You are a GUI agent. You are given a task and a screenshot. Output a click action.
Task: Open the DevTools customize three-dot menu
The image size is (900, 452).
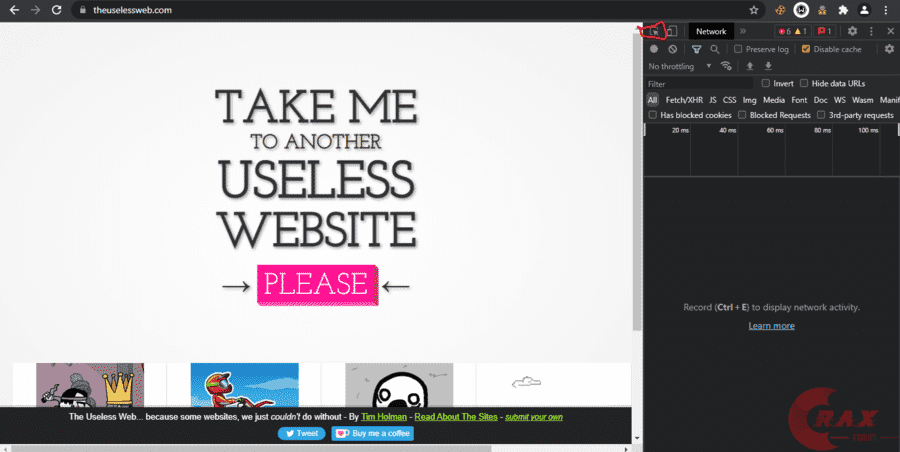(x=871, y=32)
